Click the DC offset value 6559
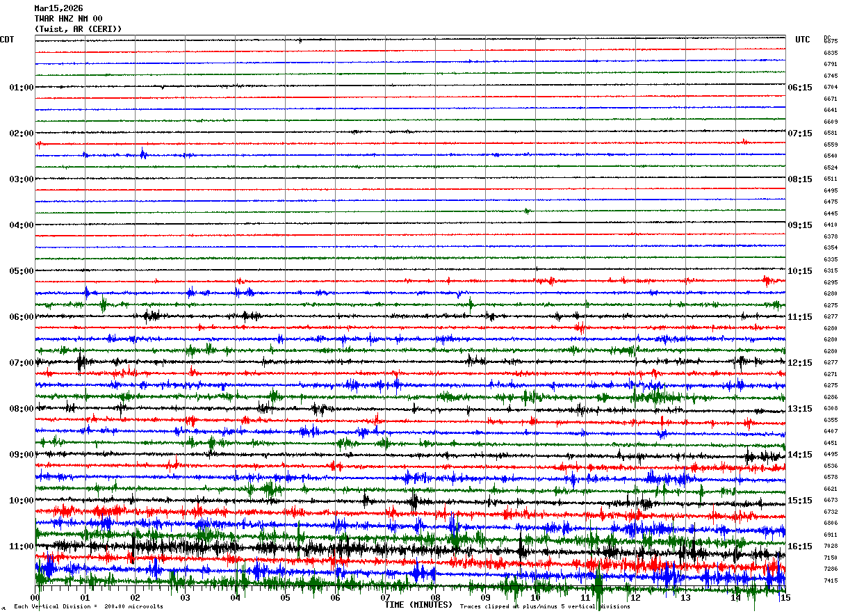This screenshot has width=841, height=616. (831, 145)
